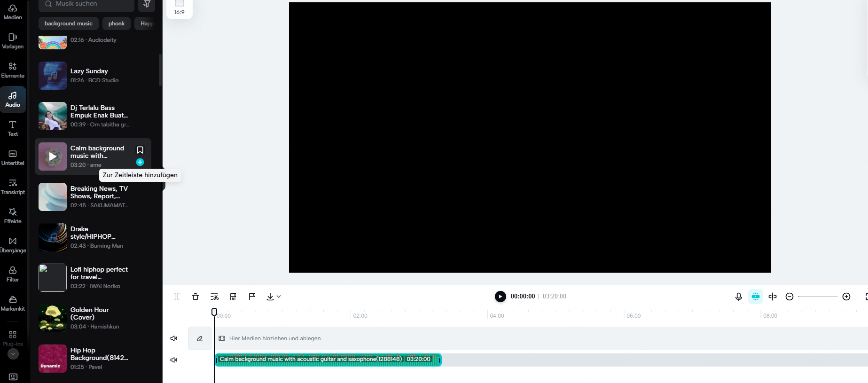Open the Effekte panel
The height and width of the screenshot is (383, 868).
13,216
